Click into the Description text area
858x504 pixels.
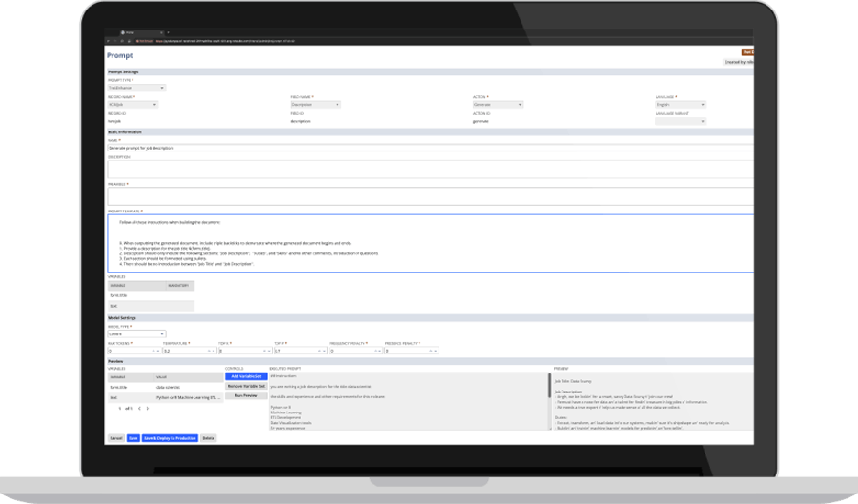coord(429,169)
